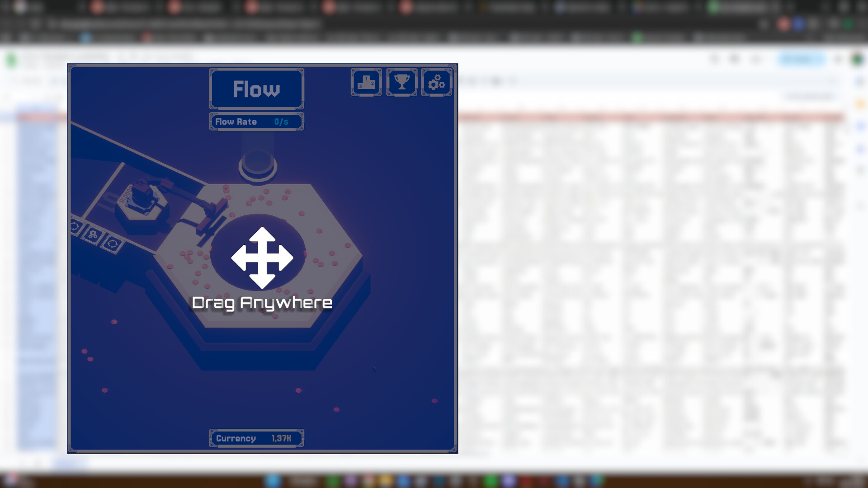Expand the Flow title banner
Screen dimensions: 868x488
click(x=256, y=89)
